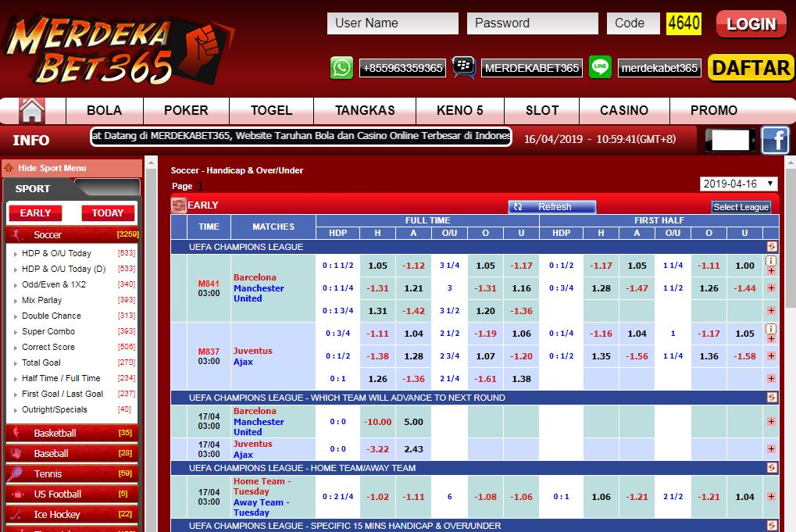Hide the sport menu sidebar
This screenshot has height=532, width=796.
pyautogui.click(x=52, y=168)
